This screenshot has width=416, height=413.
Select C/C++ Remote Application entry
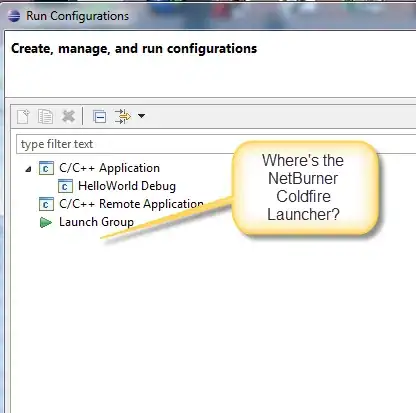click(131, 204)
